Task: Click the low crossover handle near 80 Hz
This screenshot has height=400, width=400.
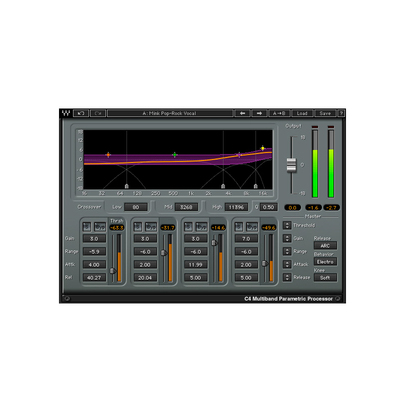Action: (x=127, y=186)
